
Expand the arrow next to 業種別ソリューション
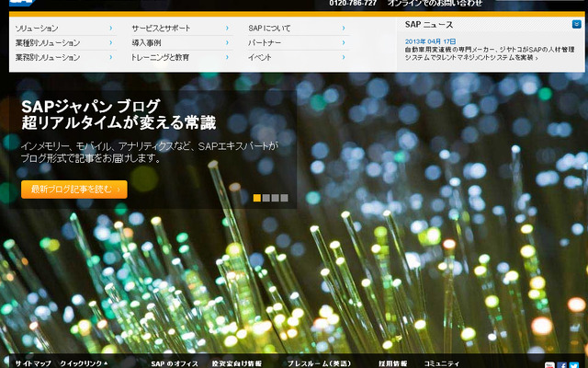coord(111,43)
